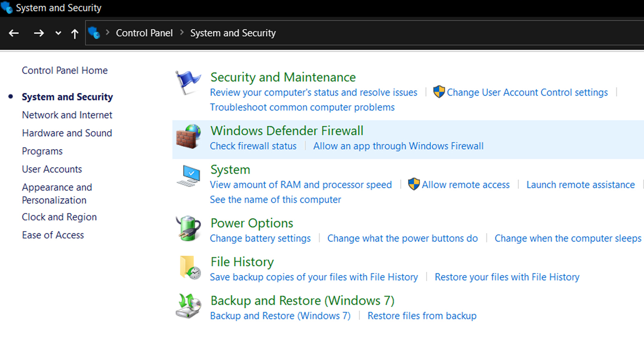Click the System computer monitor icon
This screenshot has width=644, height=362.
(188, 175)
